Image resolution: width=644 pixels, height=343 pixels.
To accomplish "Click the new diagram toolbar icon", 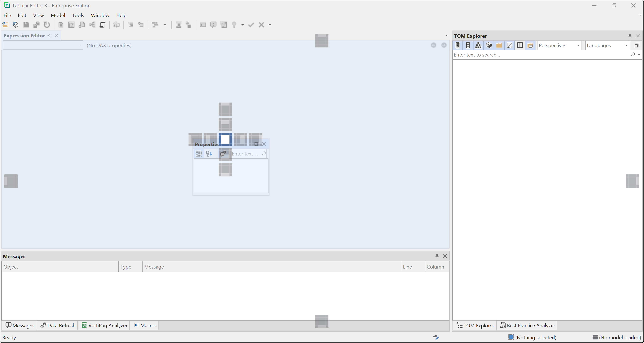I will pyautogui.click(x=92, y=25).
